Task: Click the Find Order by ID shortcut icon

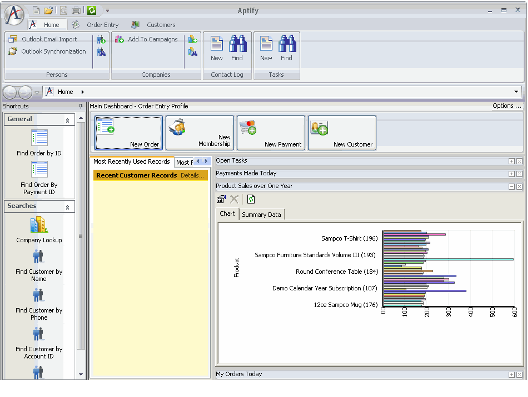Action: click(39, 137)
